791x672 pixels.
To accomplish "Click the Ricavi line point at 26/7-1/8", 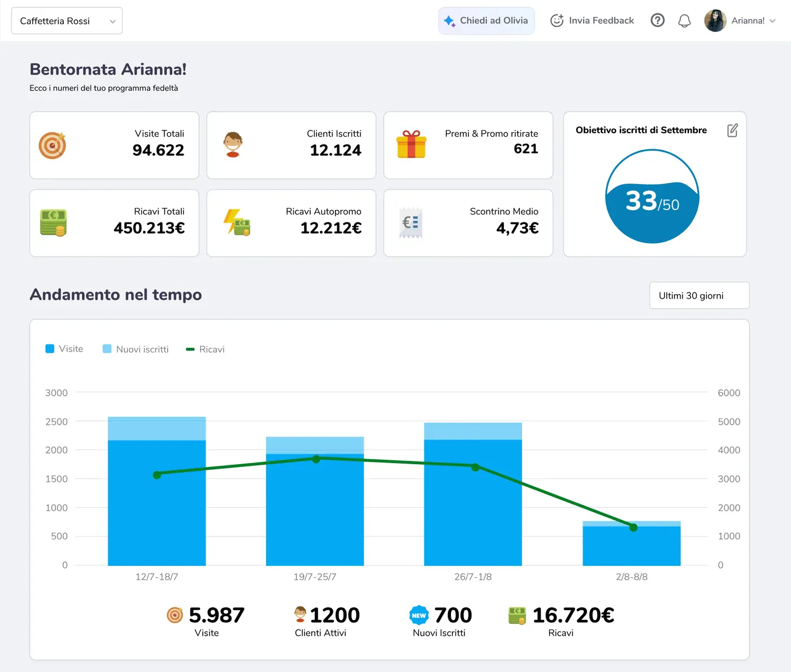I will click(x=475, y=467).
